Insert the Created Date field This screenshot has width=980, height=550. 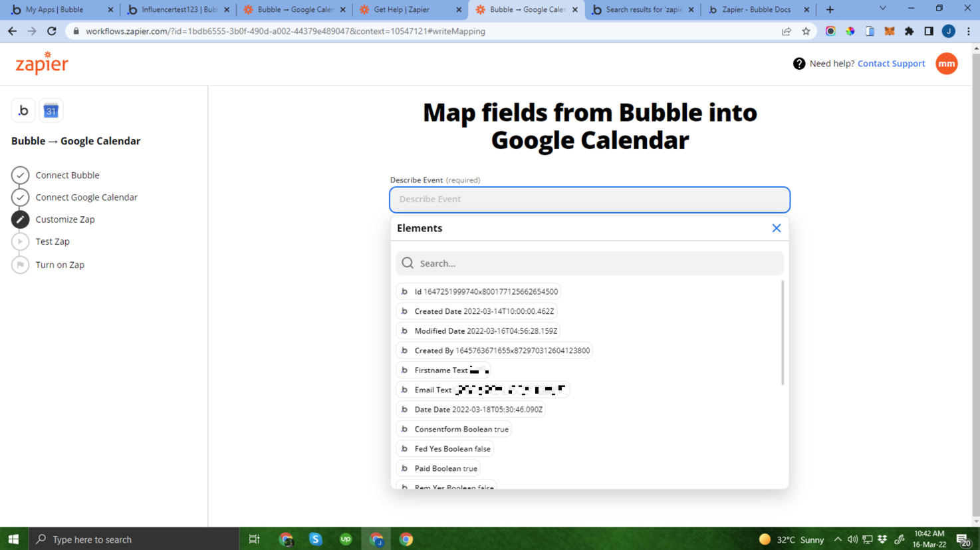tap(483, 311)
